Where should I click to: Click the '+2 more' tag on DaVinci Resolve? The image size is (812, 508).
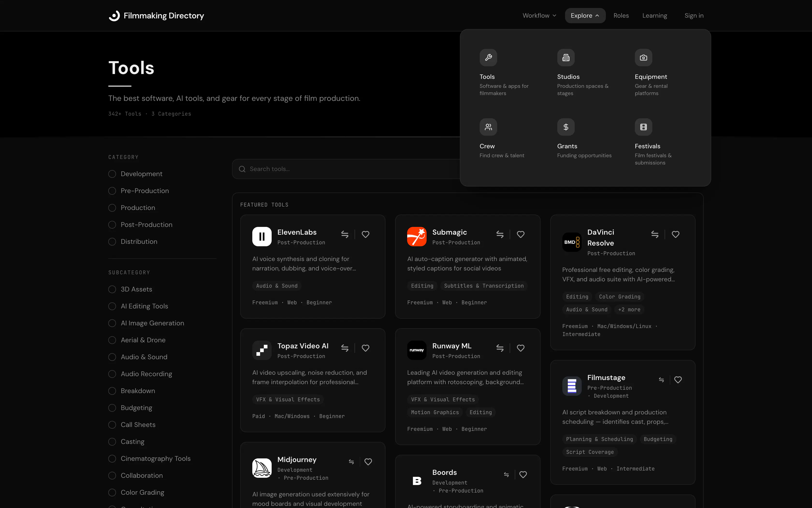pos(629,309)
